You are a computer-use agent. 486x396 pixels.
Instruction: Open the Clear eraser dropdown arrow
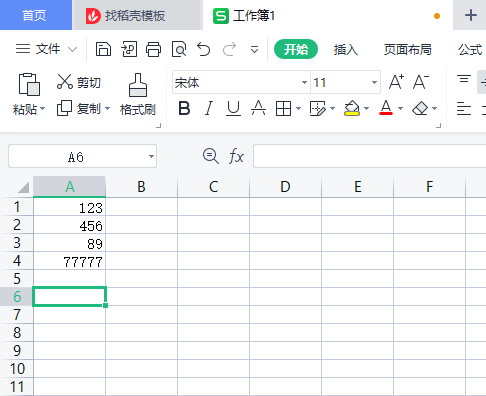pyautogui.click(x=435, y=108)
